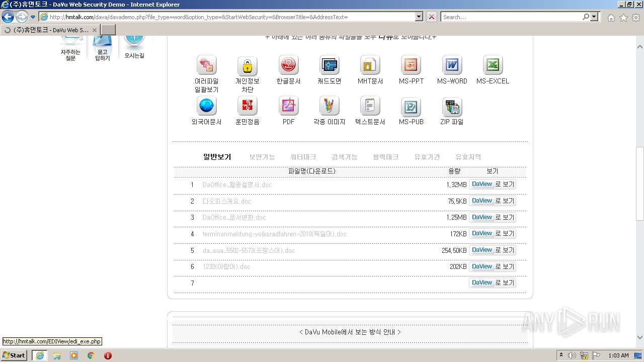Choose the PDF file type icon

click(x=288, y=106)
